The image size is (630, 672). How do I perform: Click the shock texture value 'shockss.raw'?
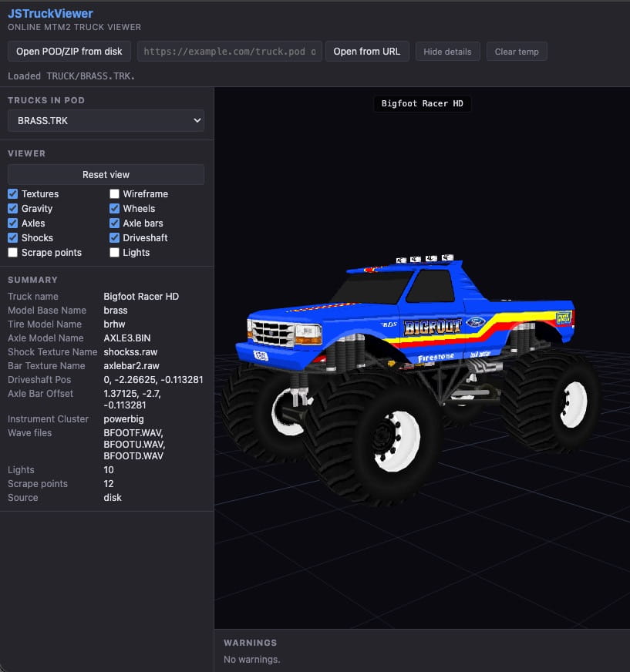[130, 352]
